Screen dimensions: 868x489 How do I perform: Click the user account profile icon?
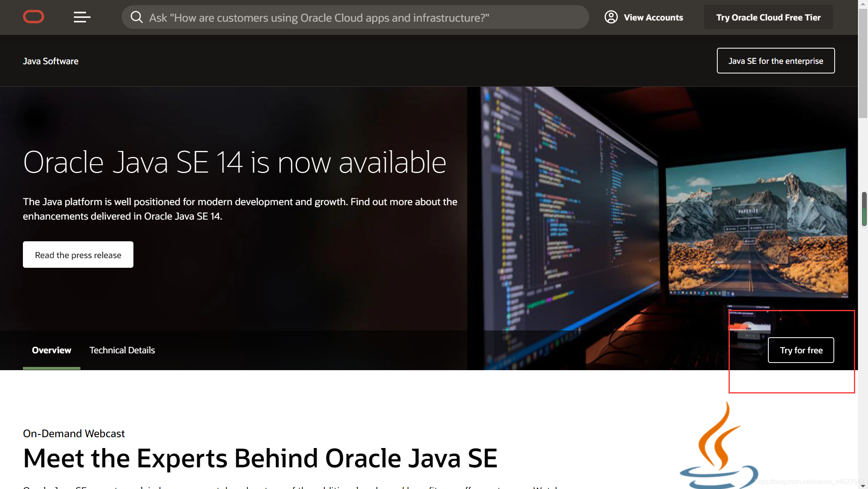pyautogui.click(x=611, y=17)
